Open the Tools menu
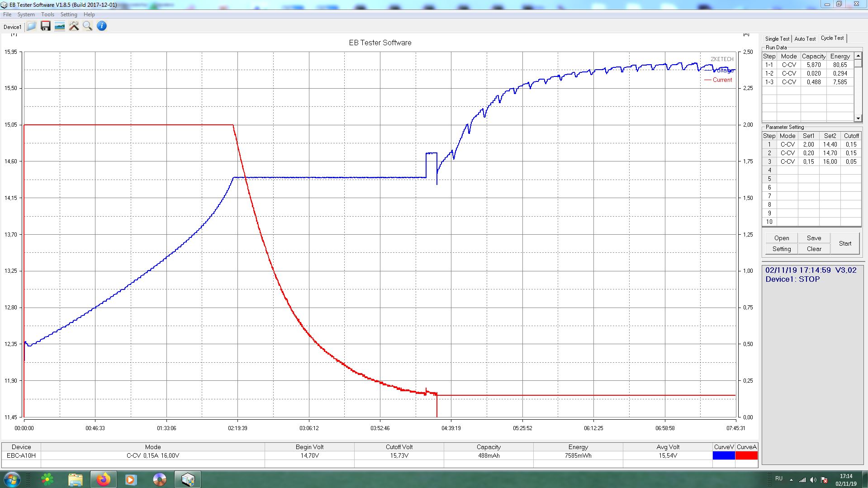 pos(47,14)
